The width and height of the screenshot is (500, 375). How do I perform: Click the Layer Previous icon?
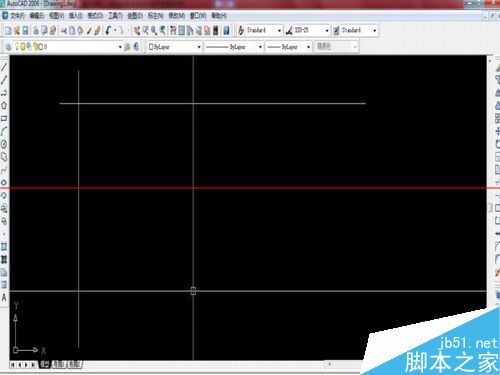tap(136, 47)
